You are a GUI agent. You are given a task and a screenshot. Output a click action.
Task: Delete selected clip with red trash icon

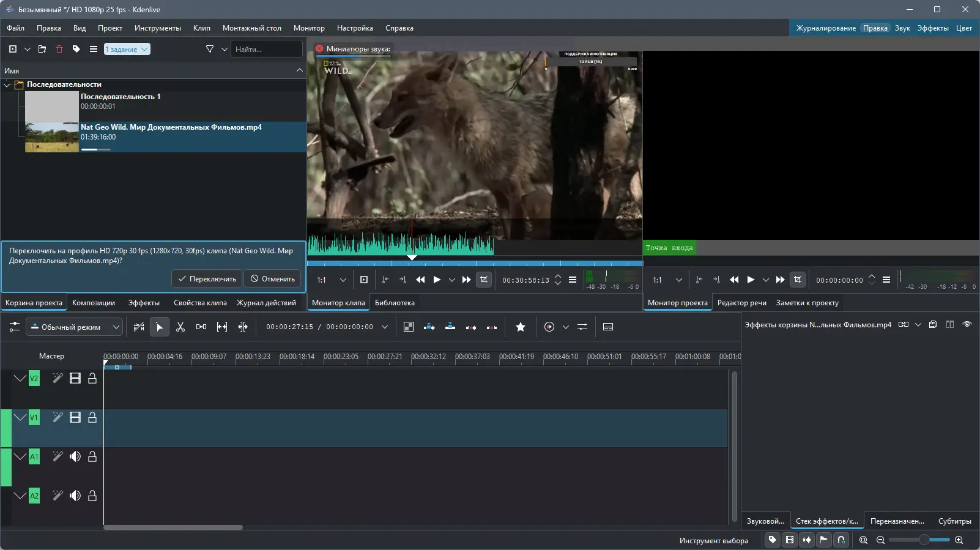click(x=59, y=49)
